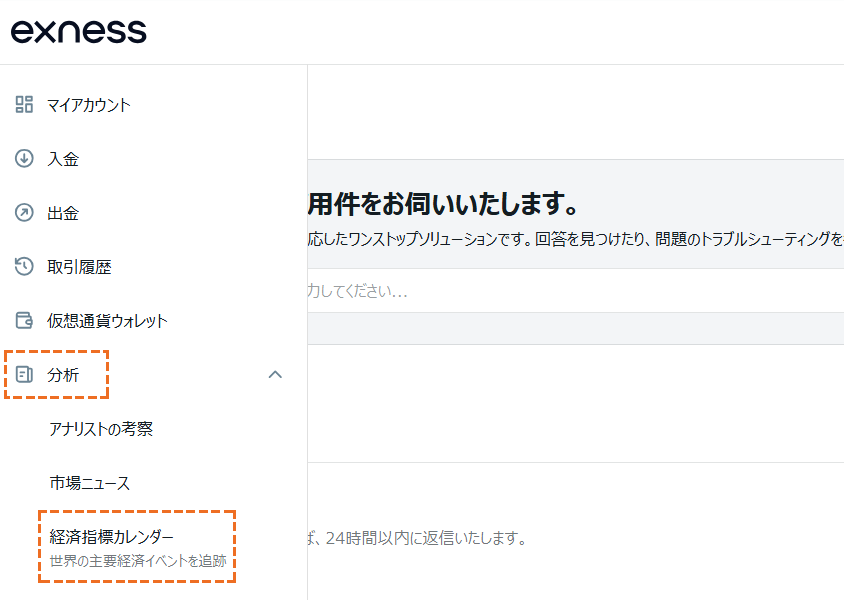Click the heading 用件をお伺いいたします。
This screenshot has width=844, height=600.
pyautogui.click(x=443, y=204)
